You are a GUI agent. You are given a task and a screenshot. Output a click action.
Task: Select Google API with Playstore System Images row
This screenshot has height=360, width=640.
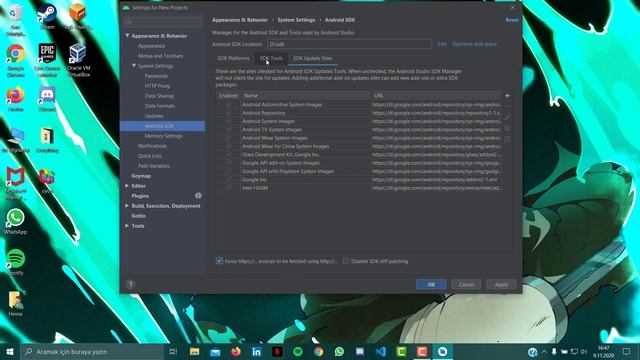coord(359,171)
